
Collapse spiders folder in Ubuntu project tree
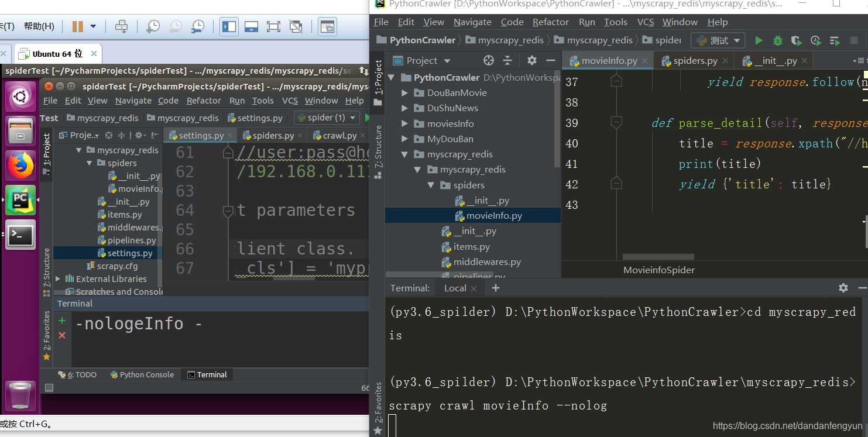click(x=90, y=163)
